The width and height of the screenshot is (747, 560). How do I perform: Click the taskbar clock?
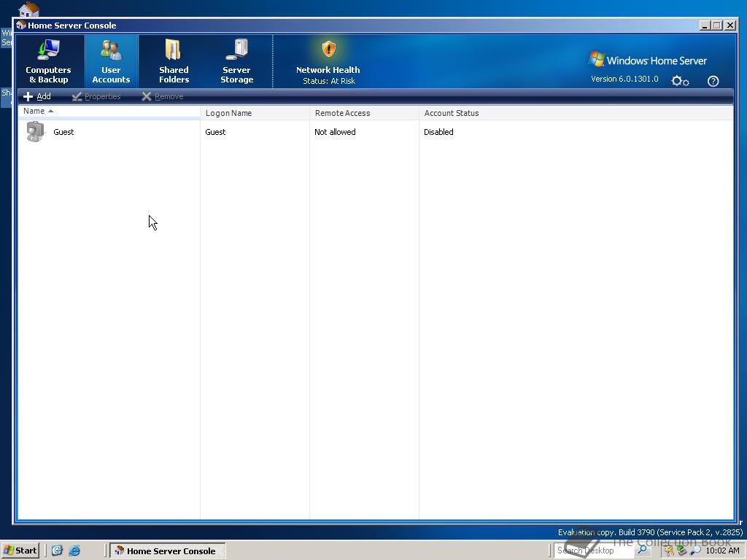(x=723, y=551)
